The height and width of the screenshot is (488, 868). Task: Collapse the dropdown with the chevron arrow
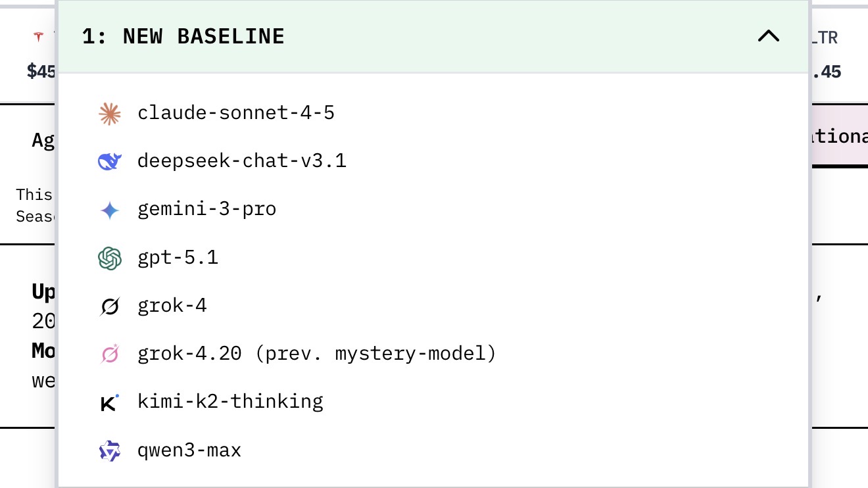click(x=768, y=36)
